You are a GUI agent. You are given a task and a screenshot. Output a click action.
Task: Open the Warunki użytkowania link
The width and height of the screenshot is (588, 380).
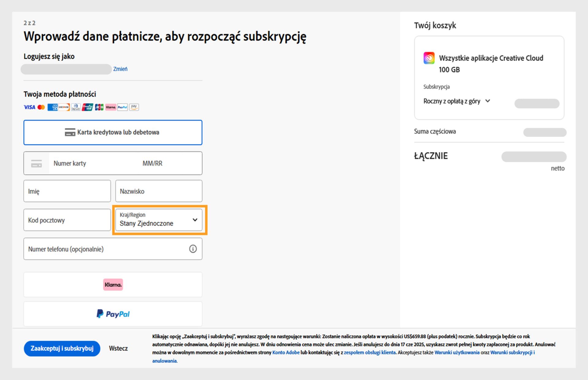(x=457, y=352)
